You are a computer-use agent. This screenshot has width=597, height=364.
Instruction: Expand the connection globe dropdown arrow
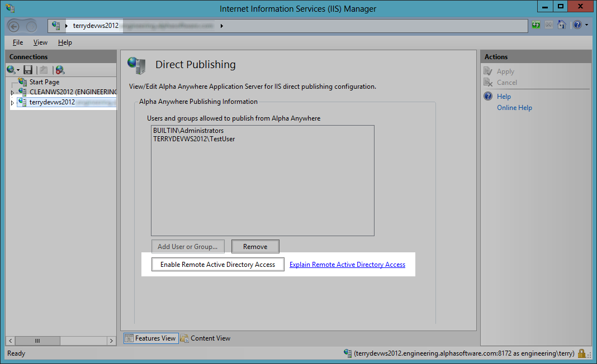click(x=18, y=70)
